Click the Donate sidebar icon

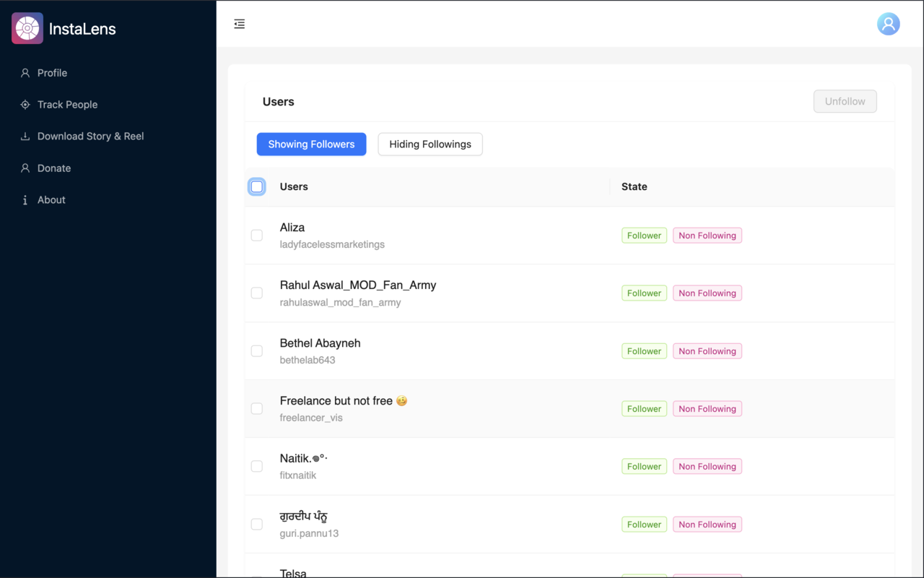point(25,168)
